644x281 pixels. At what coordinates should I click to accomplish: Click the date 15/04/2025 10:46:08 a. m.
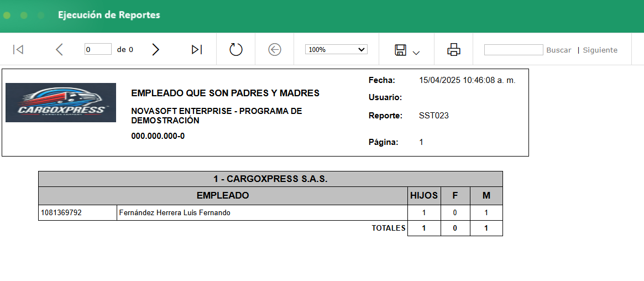467,80
